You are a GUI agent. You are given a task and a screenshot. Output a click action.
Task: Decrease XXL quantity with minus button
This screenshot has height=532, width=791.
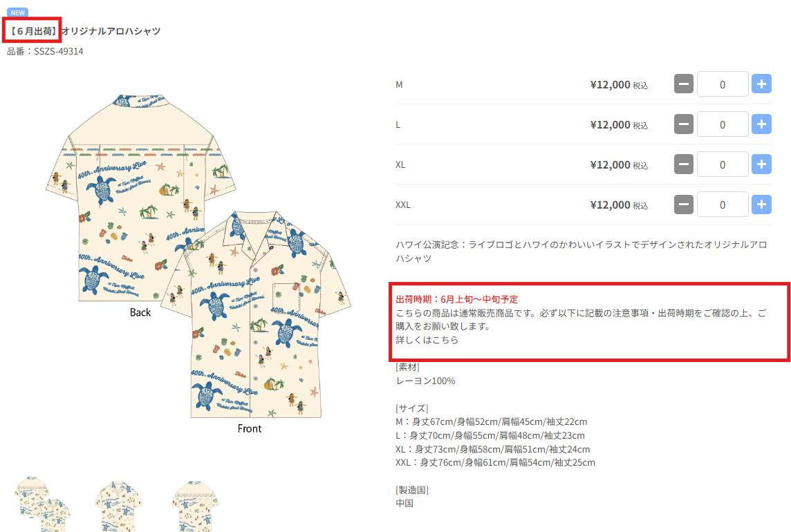(683, 205)
